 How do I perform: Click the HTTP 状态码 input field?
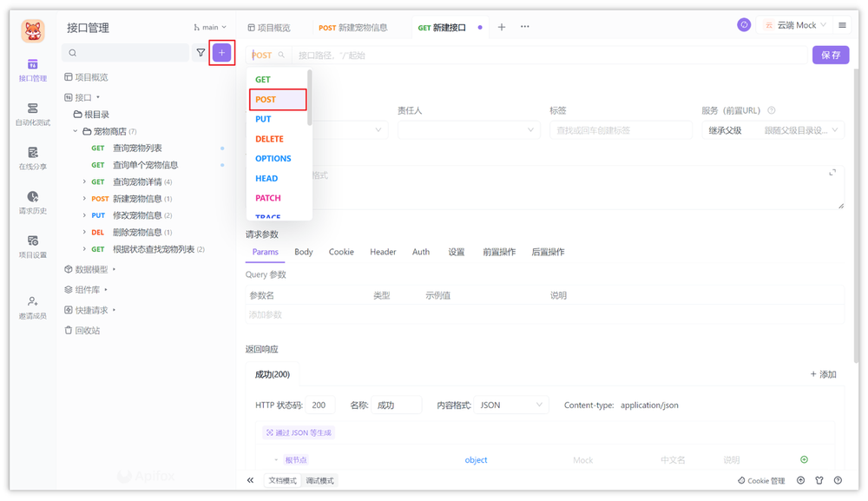(x=320, y=404)
